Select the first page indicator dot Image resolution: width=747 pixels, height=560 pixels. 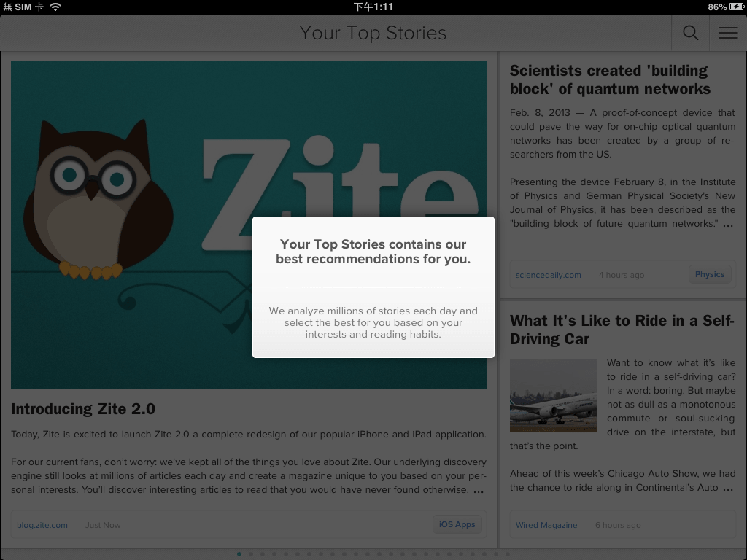click(239, 554)
